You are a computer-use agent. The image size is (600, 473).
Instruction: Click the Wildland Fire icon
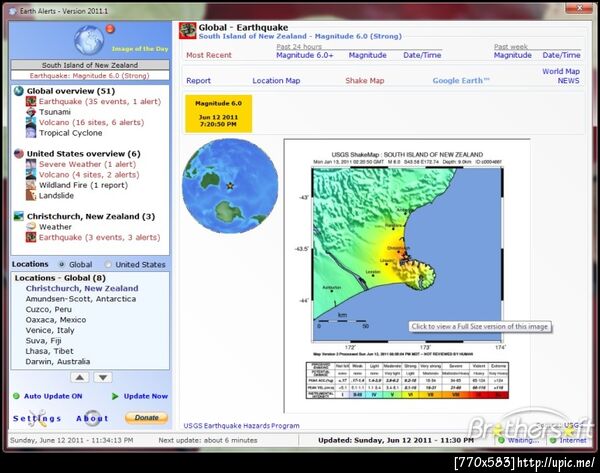(31, 185)
